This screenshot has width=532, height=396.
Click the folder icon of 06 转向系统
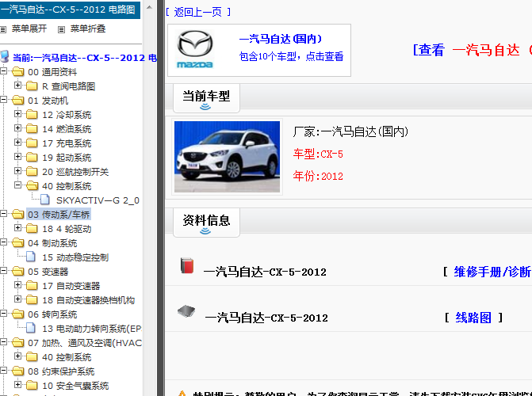[x=17, y=314]
